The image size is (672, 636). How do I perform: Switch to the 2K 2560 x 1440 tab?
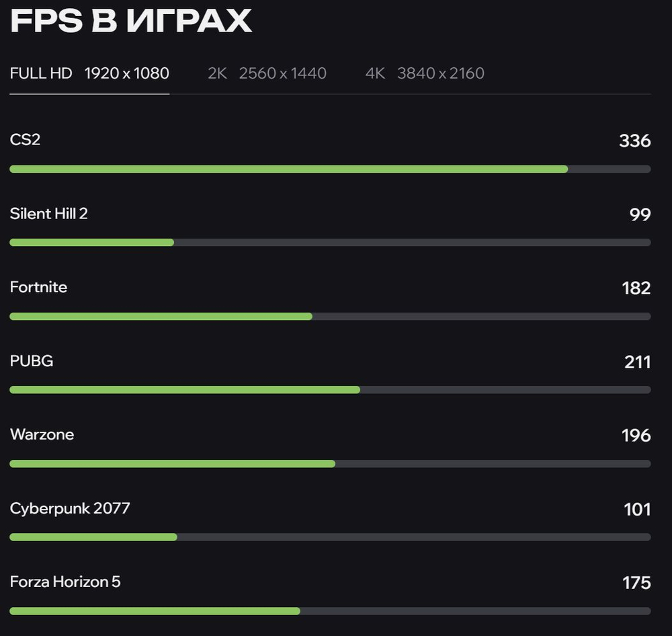(267, 73)
